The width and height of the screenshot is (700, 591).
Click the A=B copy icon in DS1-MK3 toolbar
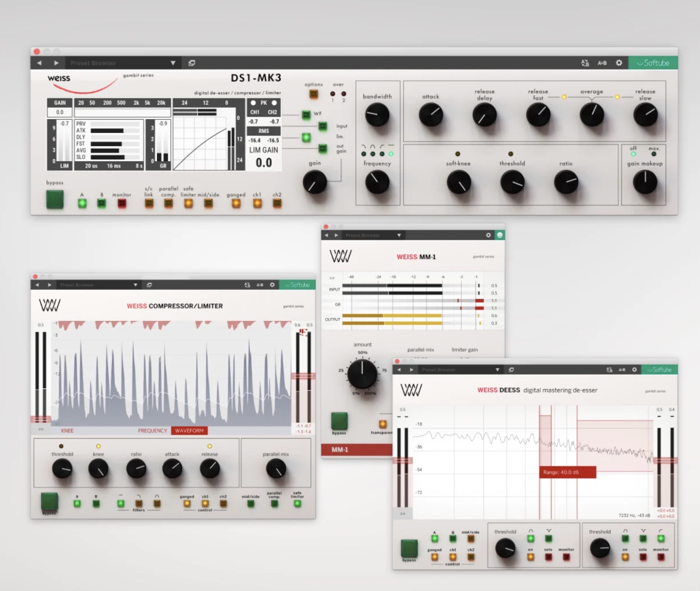tap(602, 63)
